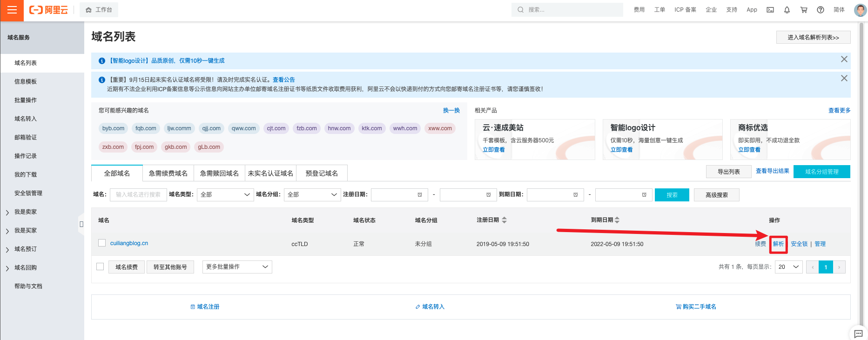Open the 域名分组 dropdown
Screen dimensions: 868x340
pyautogui.click(x=312, y=195)
